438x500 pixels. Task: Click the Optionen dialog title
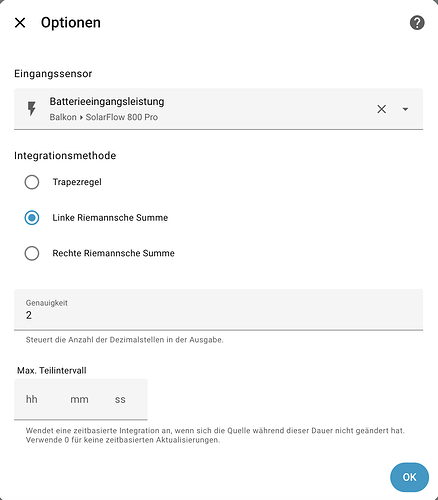[71, 23]
